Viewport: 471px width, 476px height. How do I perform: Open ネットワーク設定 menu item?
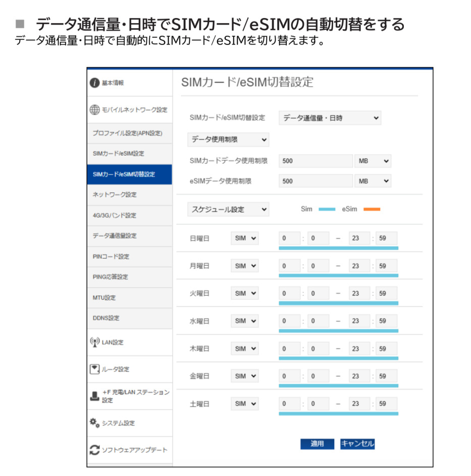coord(130,195)
